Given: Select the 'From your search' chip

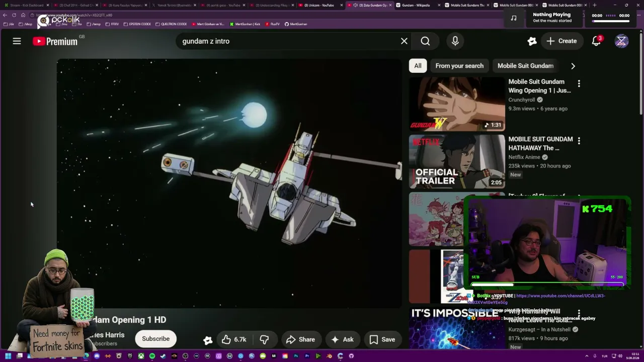Looking at the screenshot, I should coord(459,66).
